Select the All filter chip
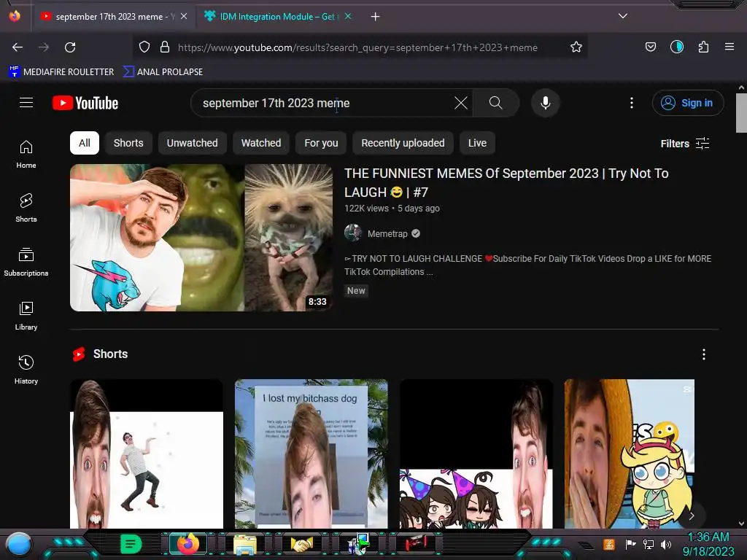Screen dimensions: 747x560 pos(85,143)
